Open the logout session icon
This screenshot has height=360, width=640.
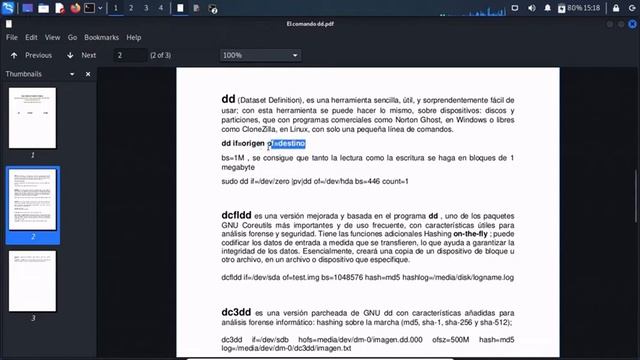coord(632,8)
